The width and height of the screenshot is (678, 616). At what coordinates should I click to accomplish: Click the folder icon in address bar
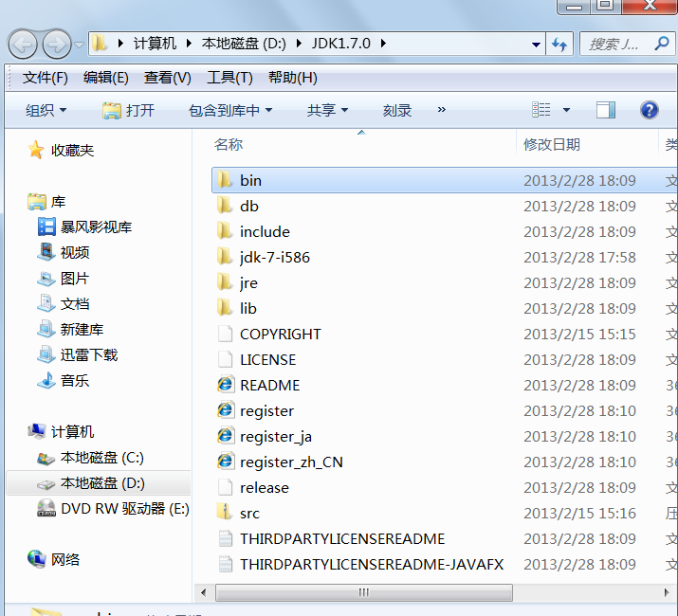(100, 44)
